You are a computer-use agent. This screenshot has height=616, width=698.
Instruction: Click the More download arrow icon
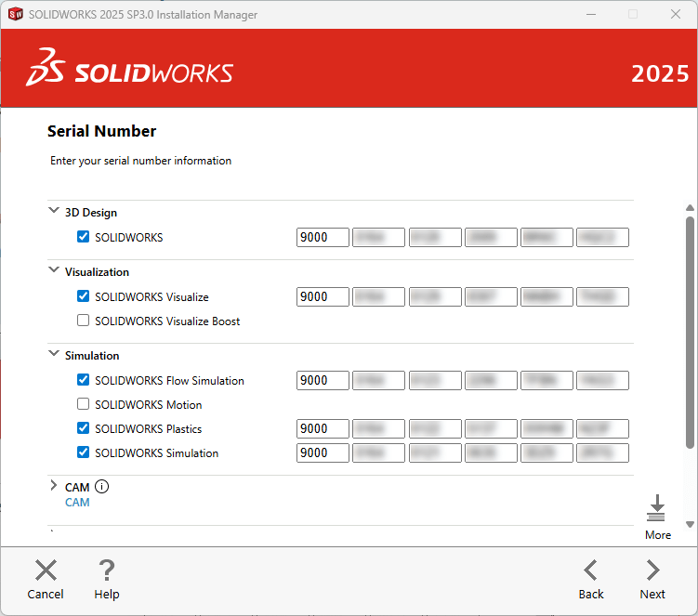click(656, 508)
